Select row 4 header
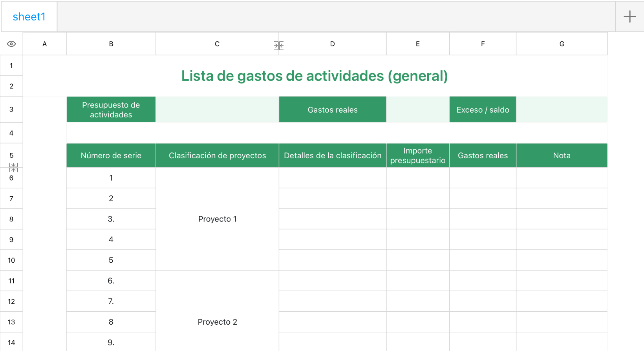This screenshot has height=351, width=644. pos(11,133)
